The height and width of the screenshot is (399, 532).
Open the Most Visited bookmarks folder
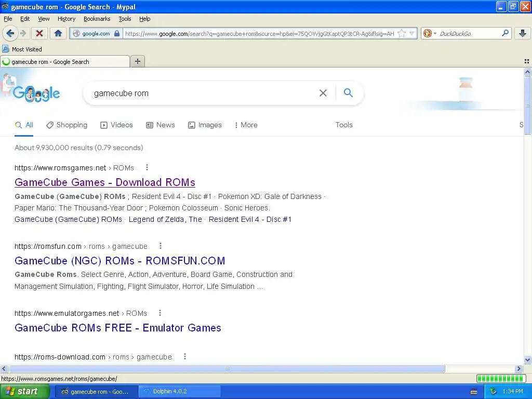[22, 49]
